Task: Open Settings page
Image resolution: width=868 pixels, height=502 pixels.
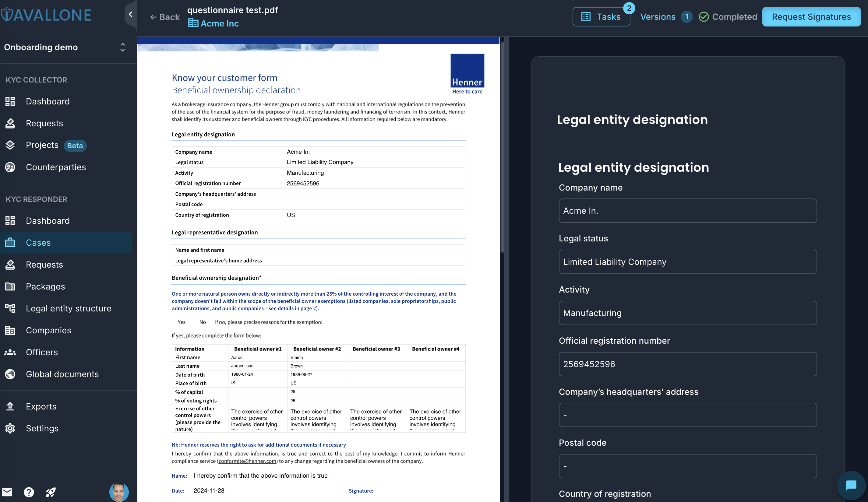Action: pyautogui.click(x=42, y=428)
